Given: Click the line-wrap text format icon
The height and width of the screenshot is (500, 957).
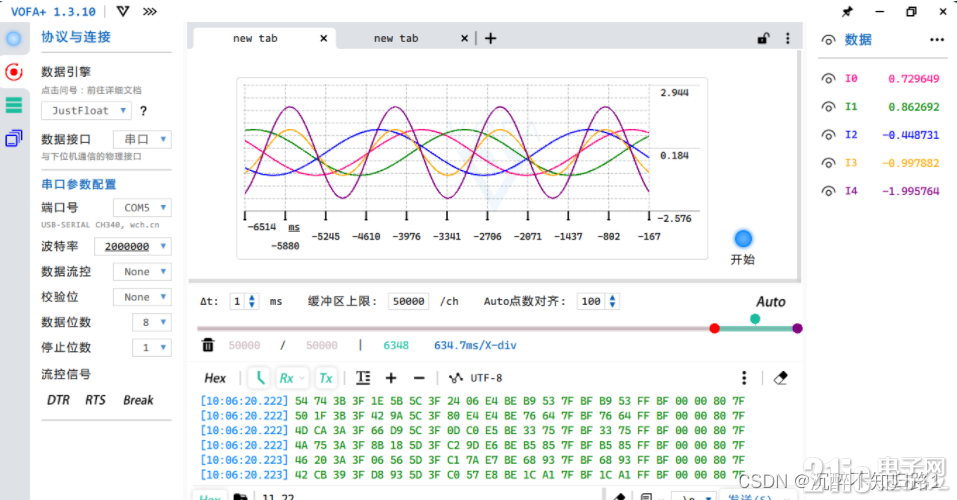Looking at the screenshot, I should click(363, 378).
